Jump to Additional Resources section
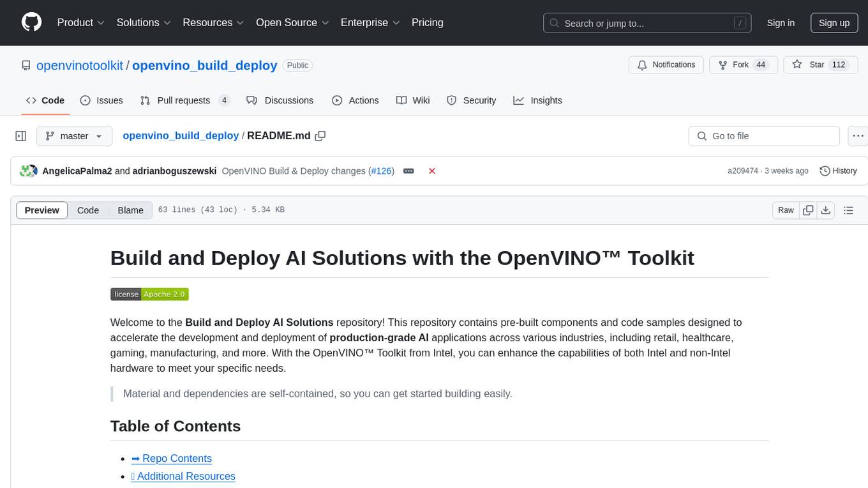This screenshot has height=488, width=868. click(183, 476)
